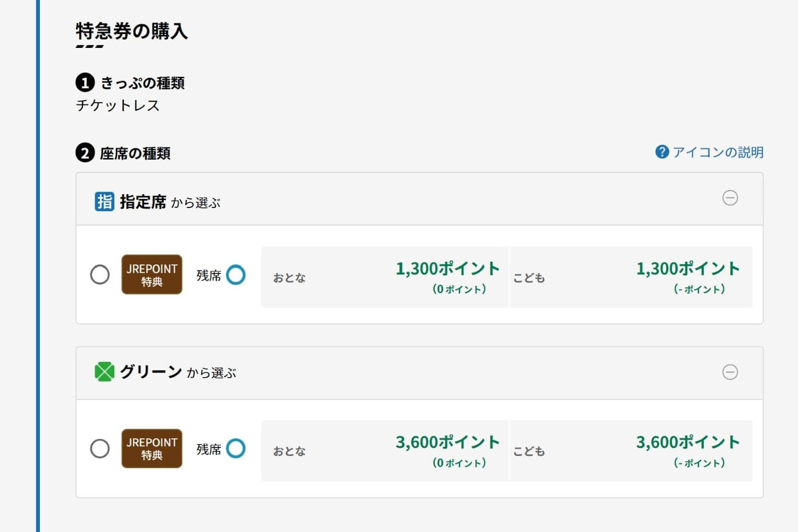Image resolution: width=798 pixels, height=532 pixels.
Task: Click the 指定席 から選ぶ header label
Action: (x=169, y=202)
